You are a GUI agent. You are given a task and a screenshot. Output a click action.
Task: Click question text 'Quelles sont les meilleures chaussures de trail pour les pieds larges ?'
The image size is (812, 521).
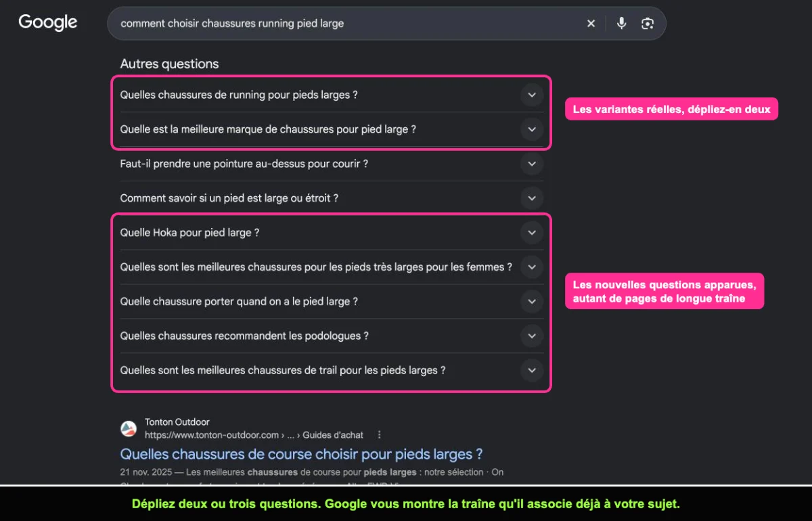coord(283,371)
